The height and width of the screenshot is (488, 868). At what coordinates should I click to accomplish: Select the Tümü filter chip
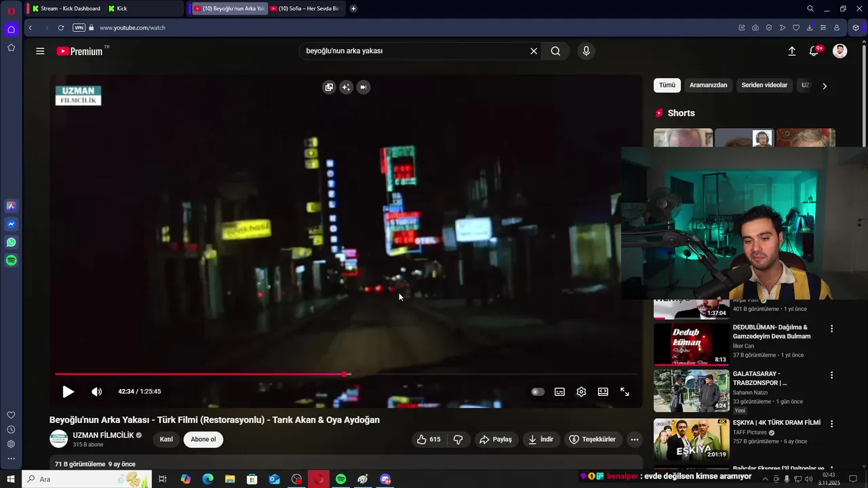pos(667,85)
